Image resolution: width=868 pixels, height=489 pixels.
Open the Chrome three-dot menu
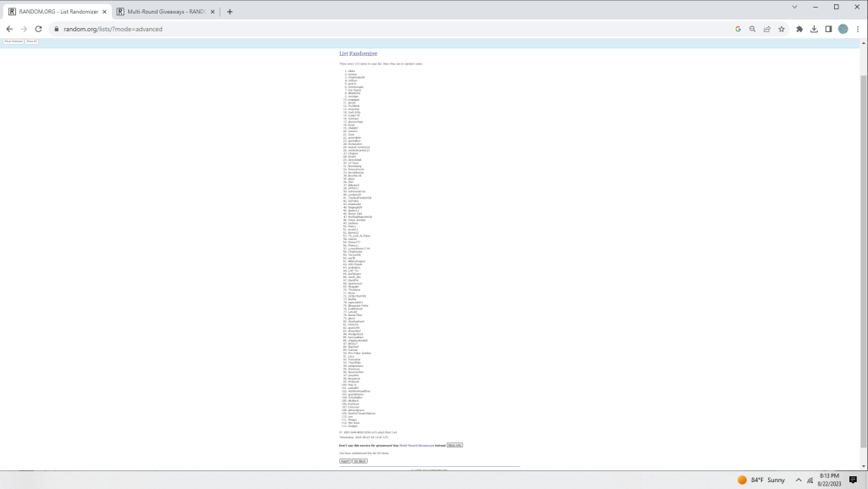858,29
